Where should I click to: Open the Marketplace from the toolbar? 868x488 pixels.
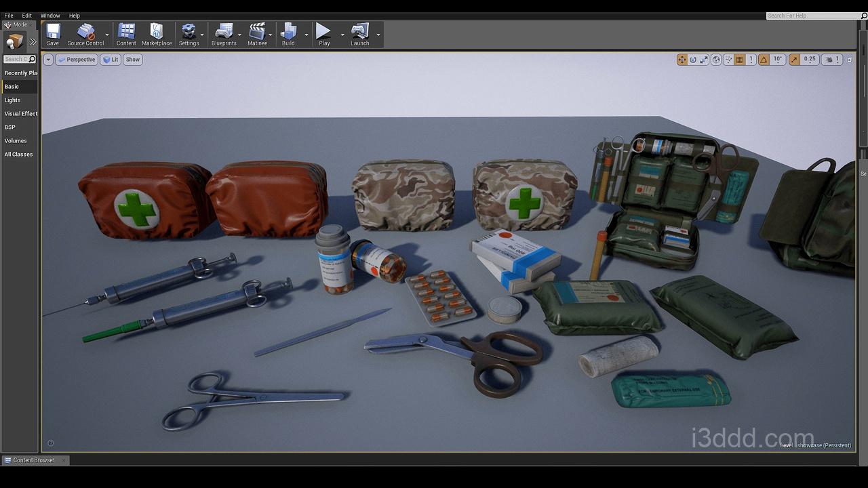coord(157,34)
